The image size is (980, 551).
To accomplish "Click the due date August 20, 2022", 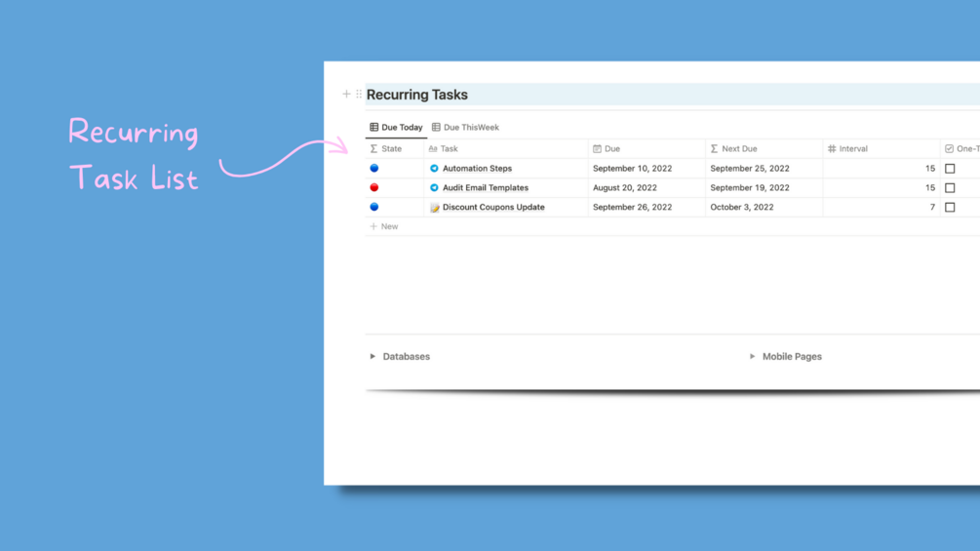I will 625,188.
